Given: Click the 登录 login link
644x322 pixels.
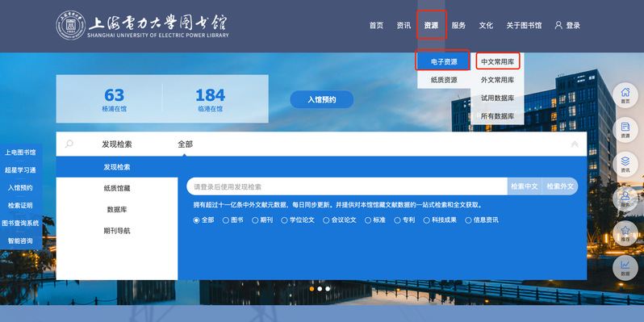Looking at the screenshot, I should 573,26.
